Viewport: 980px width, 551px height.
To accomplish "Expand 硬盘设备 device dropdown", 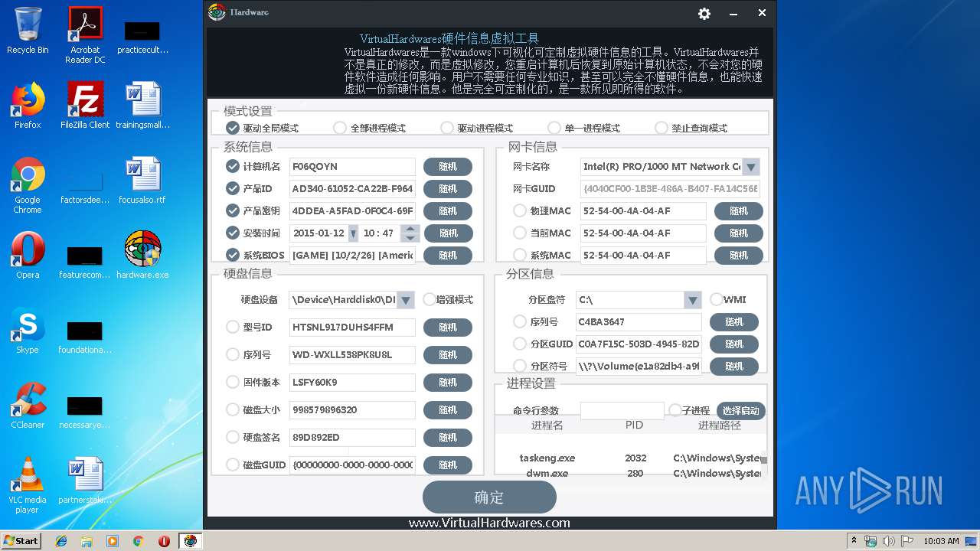I will pyautogui.click(x=406, y=299).
